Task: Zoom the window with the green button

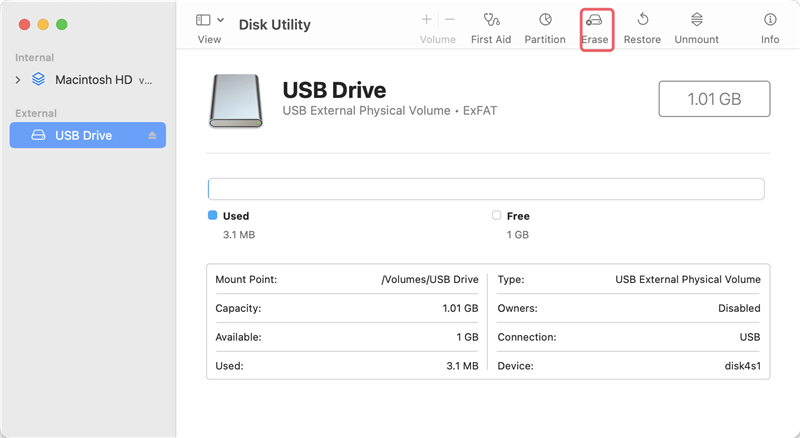Action: (x=62, y=24)
